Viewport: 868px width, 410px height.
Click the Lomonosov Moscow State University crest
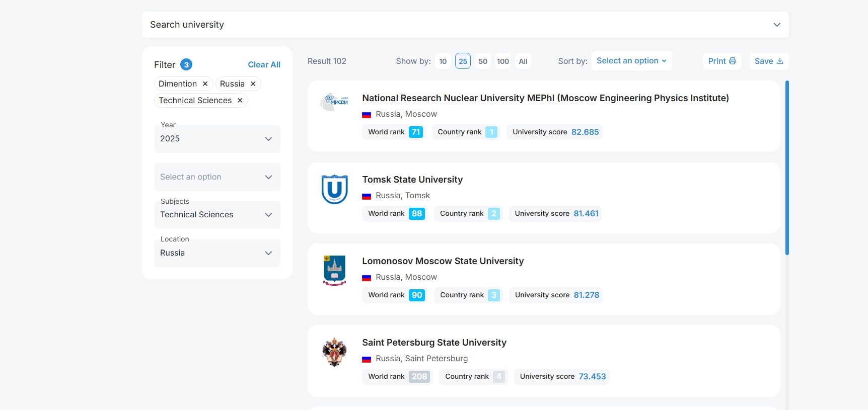pyautogui.click(x=334, y=270)
